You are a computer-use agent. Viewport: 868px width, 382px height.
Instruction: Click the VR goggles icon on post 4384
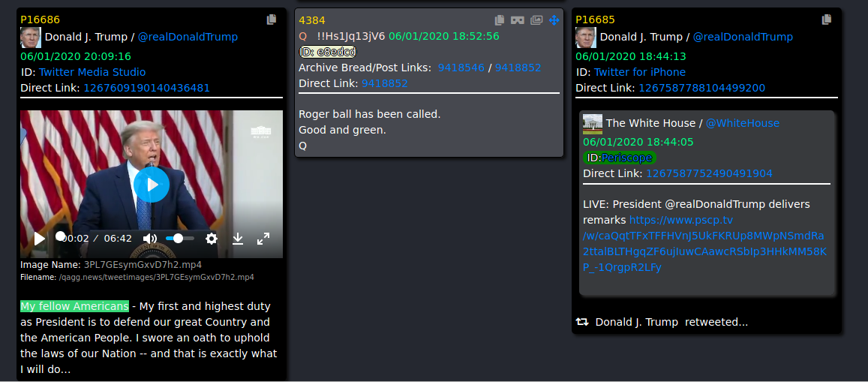click(x=518, y=20)
